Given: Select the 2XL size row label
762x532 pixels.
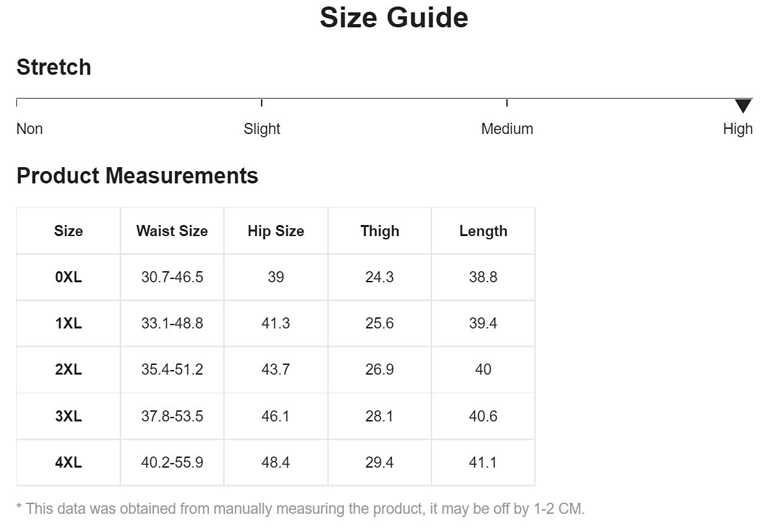Looking at the screenshot, I should (68, 369).
